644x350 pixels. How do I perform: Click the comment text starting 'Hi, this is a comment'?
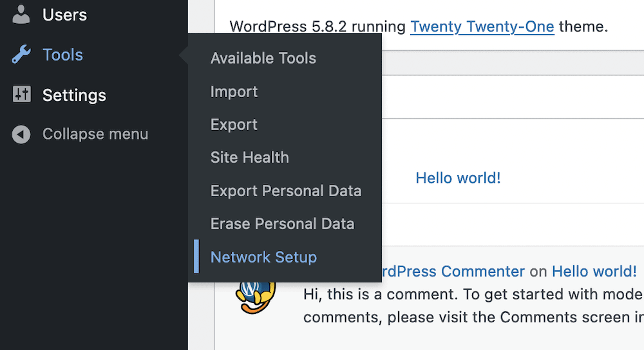pyautogui.click(x=473, y=306)
